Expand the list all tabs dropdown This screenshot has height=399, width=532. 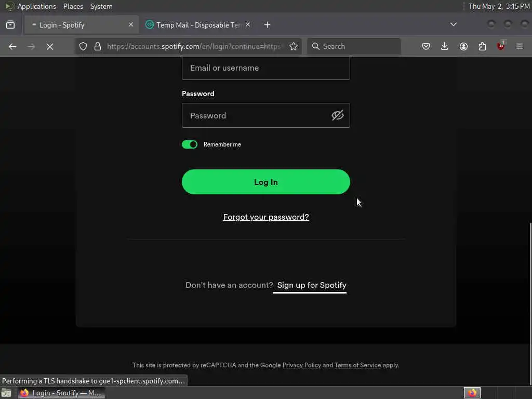coord(453,24)
